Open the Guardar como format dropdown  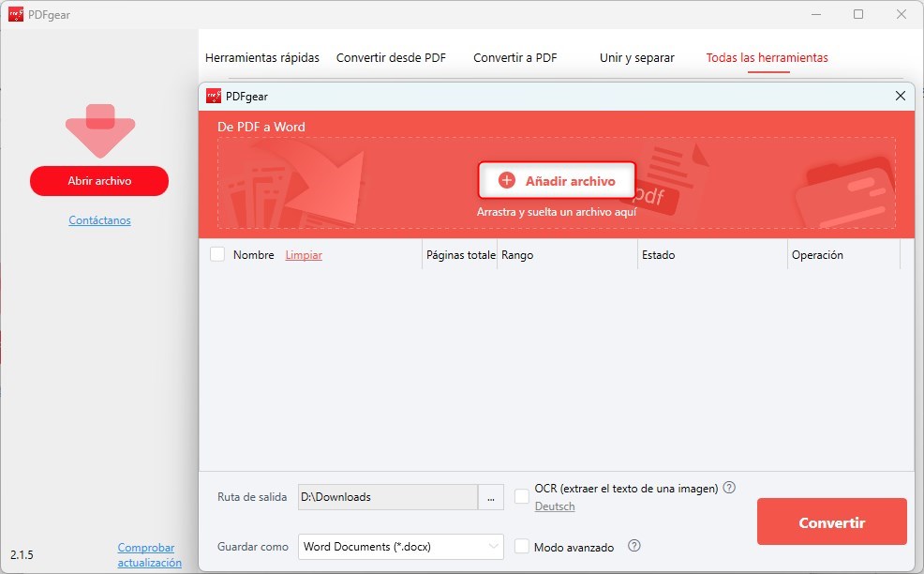click(400, 547)
